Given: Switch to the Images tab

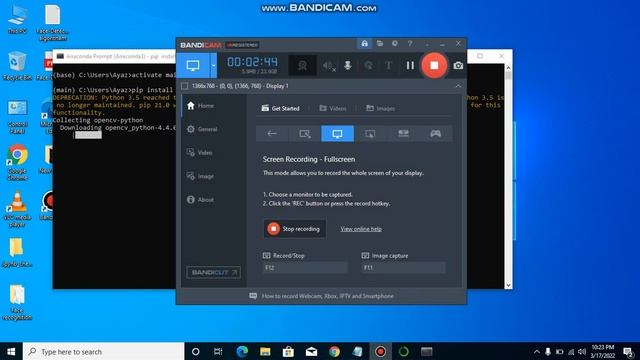Looking at the screenshot, I should [380, 108].
